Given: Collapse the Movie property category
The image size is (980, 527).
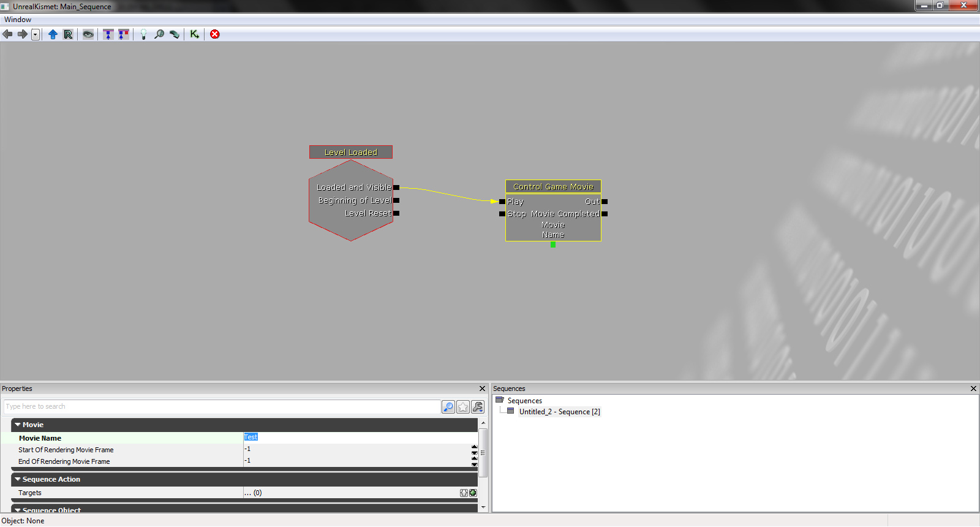Looking at the screenshot, I should pyautogui.click(x=18, y=425).
